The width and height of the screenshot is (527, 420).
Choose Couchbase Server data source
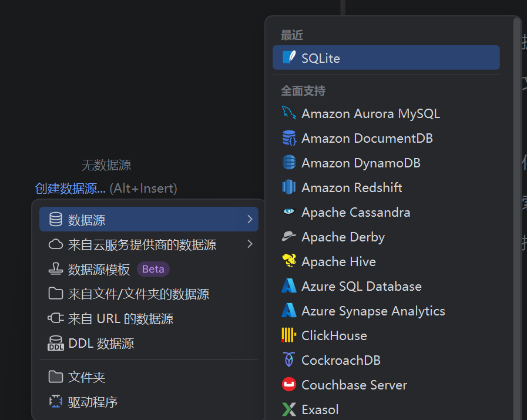click(386, 384)
